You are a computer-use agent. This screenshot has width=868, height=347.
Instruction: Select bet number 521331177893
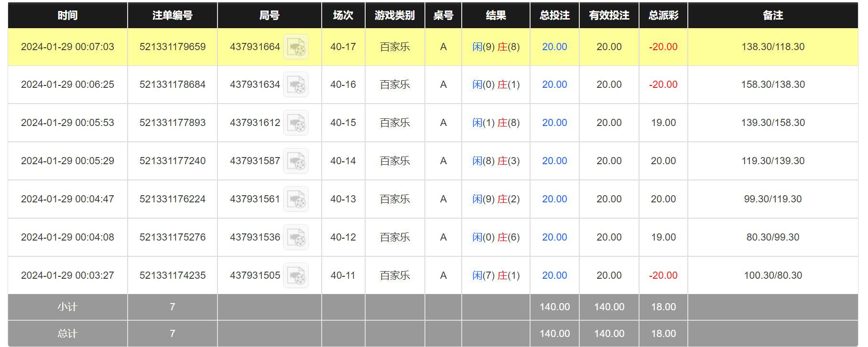click(x=173, y=123)
